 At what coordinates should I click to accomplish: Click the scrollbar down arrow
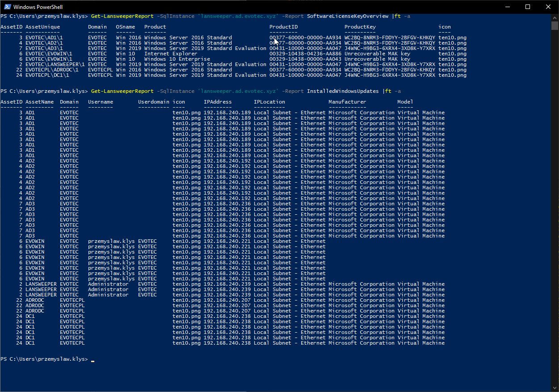pos(555,388)
